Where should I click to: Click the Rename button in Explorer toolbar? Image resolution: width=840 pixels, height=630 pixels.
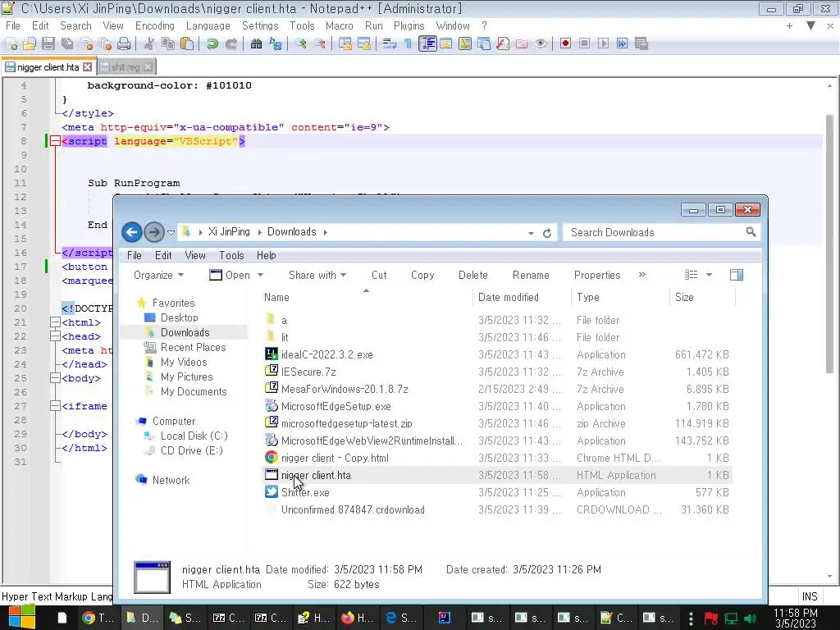pos(531,275)
